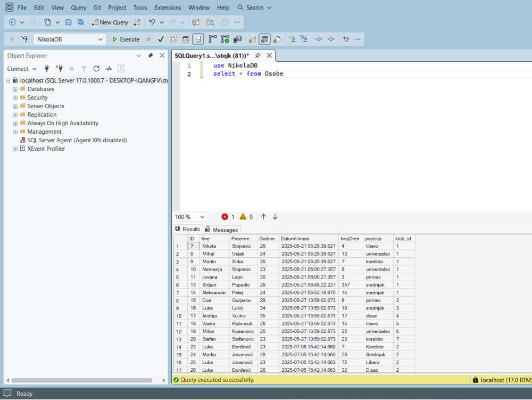
Task: Open the Query Options icon
Action: coord(186,39)
